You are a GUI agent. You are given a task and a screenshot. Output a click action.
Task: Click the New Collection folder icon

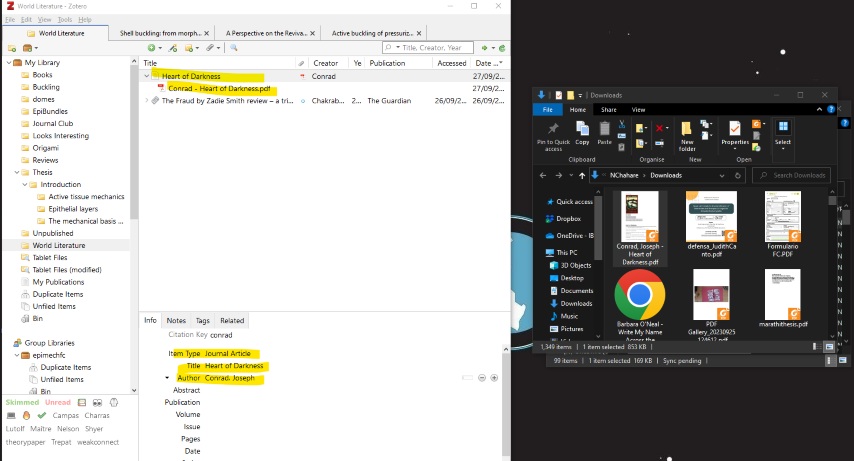point(13,48)
